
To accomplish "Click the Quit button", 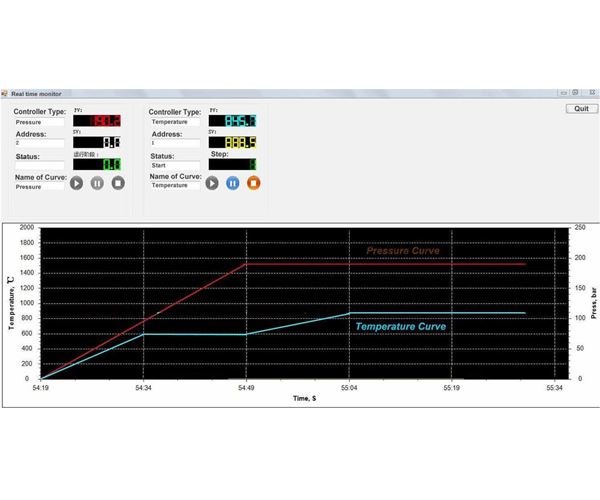I will point(581,109).
